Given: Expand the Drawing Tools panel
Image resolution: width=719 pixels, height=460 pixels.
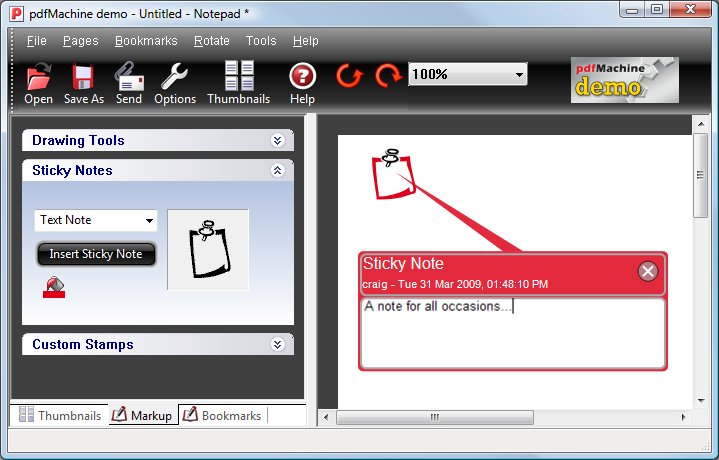Looking at the screenshot, I should tap(277, 141).
